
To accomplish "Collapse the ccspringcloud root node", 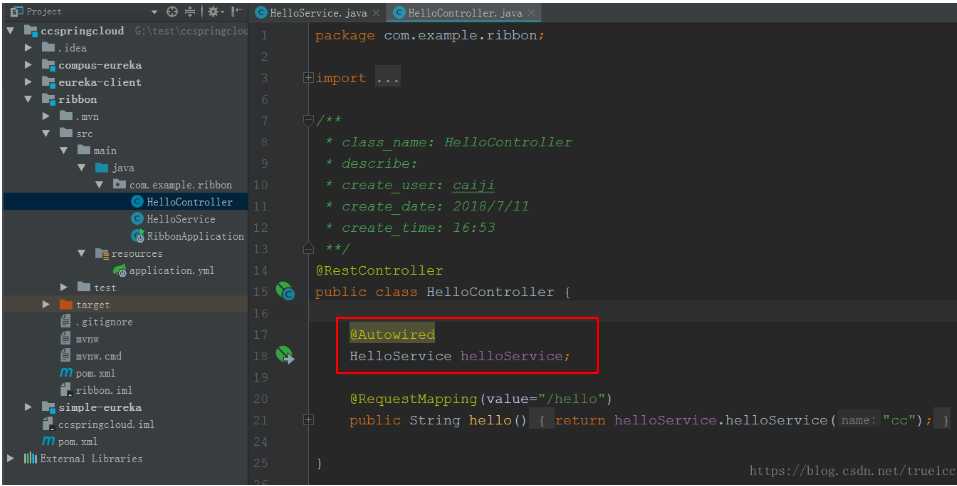I will pyautogui.click(x=11, y=31).
